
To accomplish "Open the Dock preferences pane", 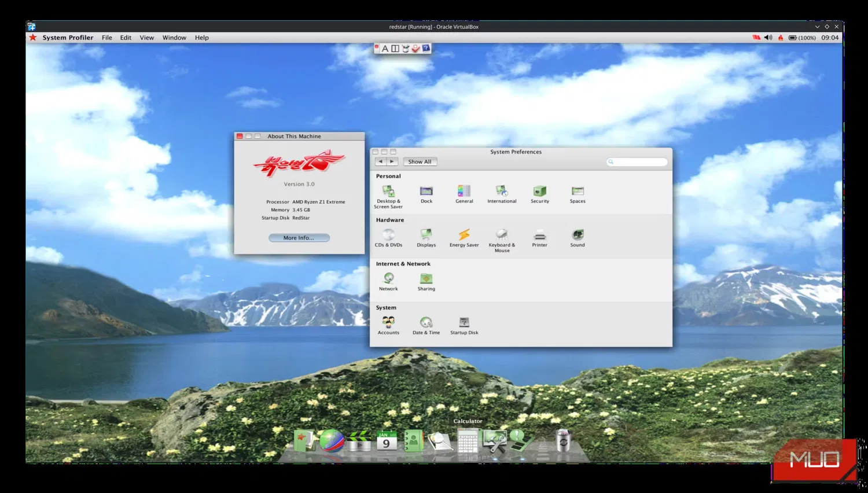I will click(x=426, y=194).
